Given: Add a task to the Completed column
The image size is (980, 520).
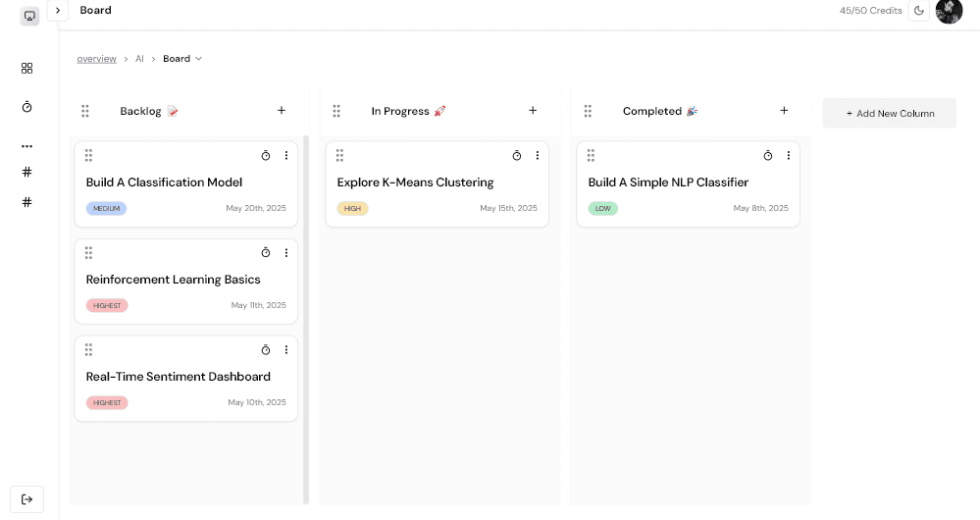Looking at the screenshot, I should (x=784, y=111).
